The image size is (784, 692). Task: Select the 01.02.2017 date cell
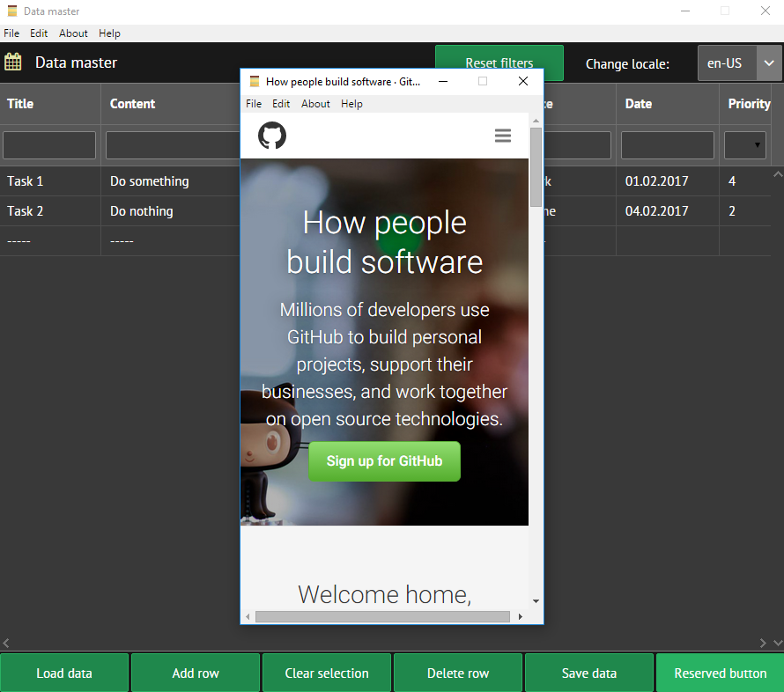[x=668, y=180]
